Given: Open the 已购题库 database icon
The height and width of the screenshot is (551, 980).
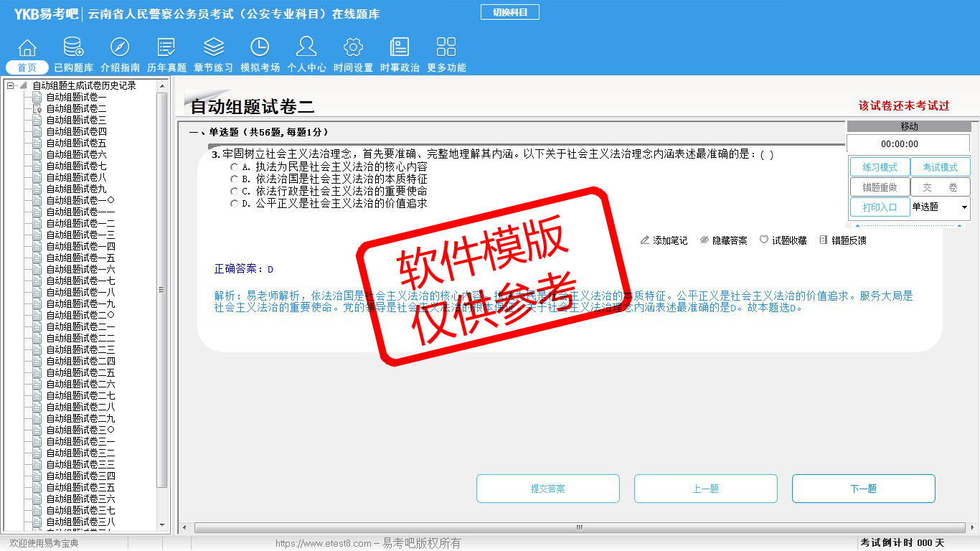Looking at the screenshot, I should pos(73,48).
